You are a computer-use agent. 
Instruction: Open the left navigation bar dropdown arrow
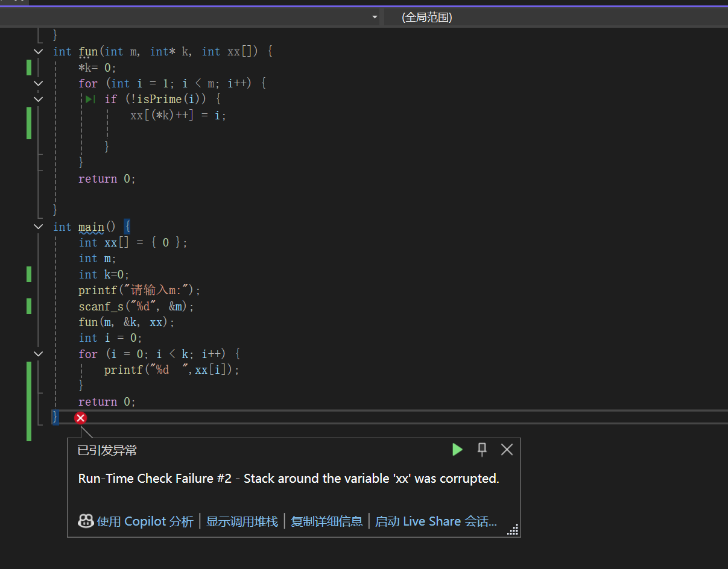tap(375, 17)
